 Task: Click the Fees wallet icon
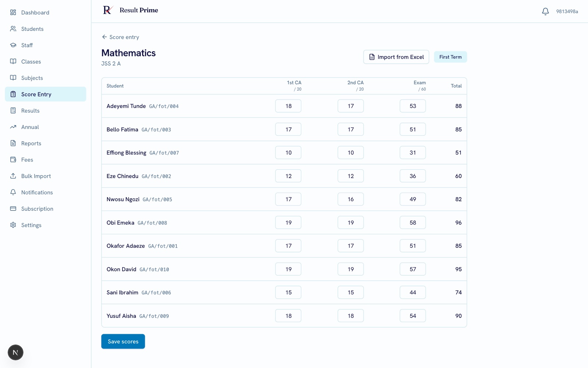(13, 160)
